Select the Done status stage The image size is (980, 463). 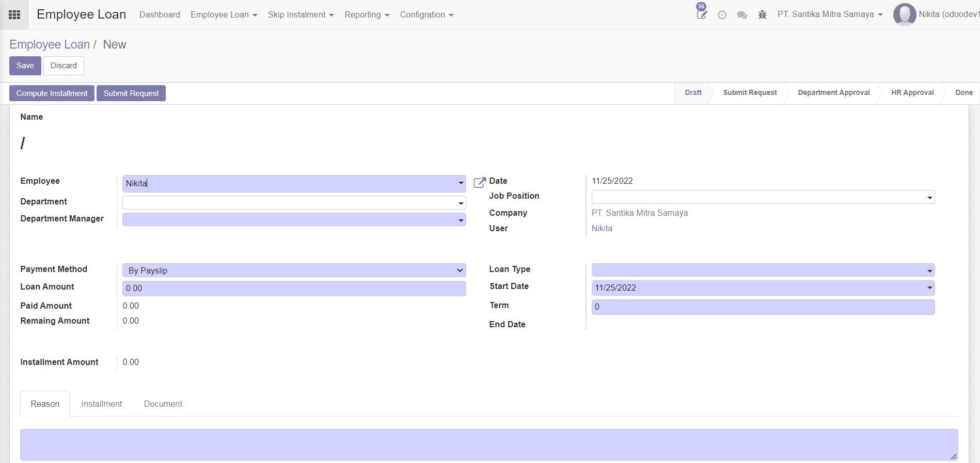963,93
